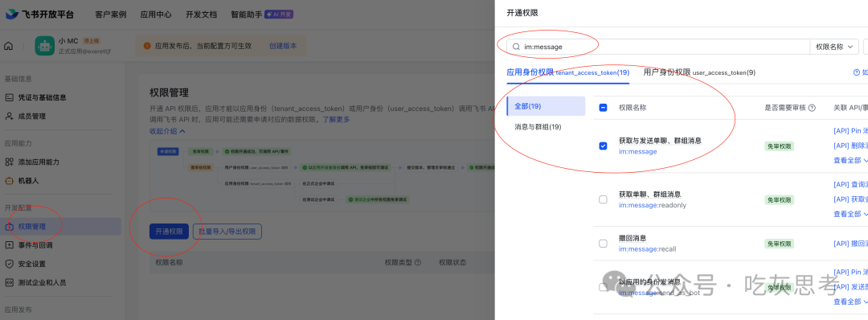Open the [API] Pin link in im:message row
Image resolution: width=868 pixels, height=320 pixels.
point(850,131)
